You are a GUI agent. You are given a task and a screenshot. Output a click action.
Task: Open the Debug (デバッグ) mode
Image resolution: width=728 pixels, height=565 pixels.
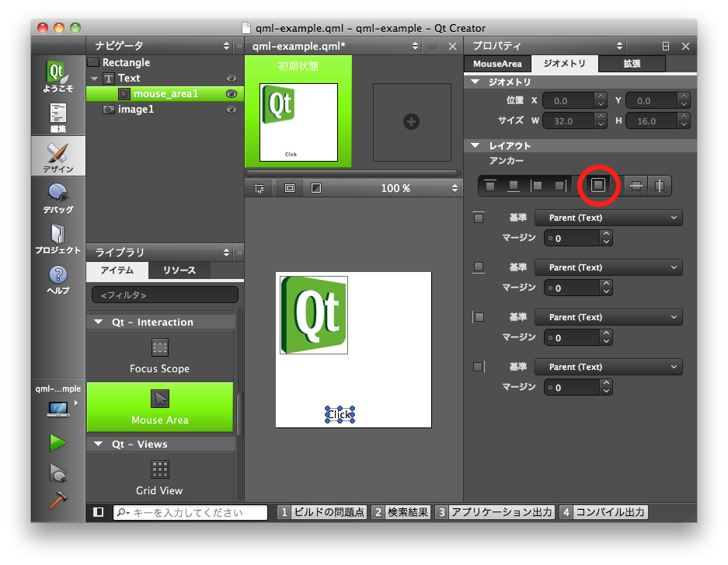pyautogui.click(x=57, y=197)
